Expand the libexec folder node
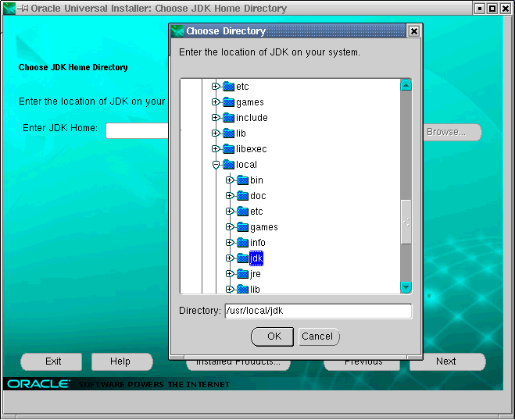The width and height of the screenshot is (515, 420). [x=216, y=148]
